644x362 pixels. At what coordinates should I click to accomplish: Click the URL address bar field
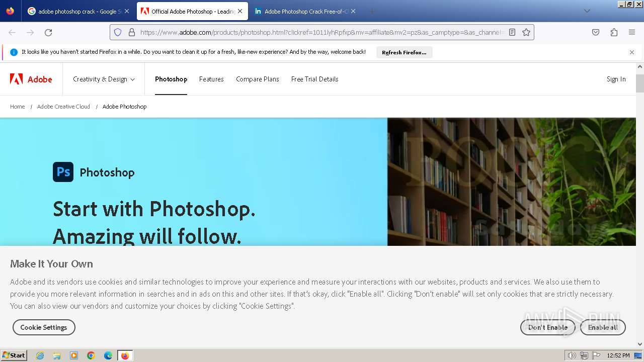click(x=322, y=32)
